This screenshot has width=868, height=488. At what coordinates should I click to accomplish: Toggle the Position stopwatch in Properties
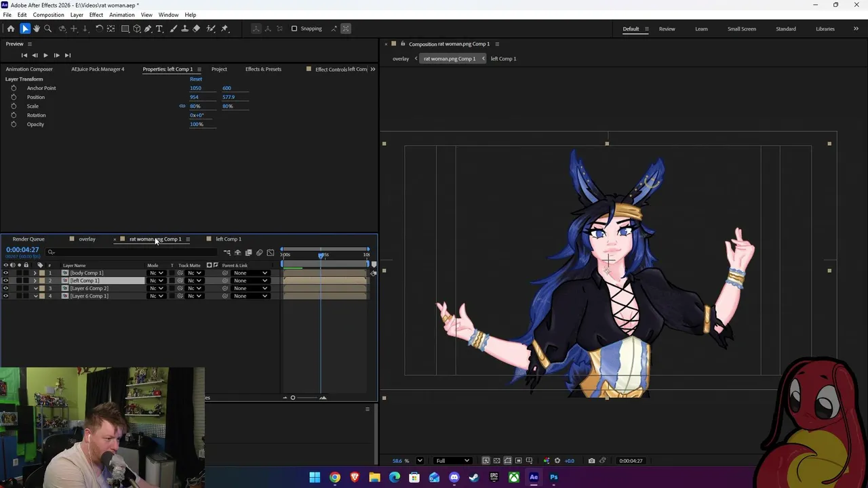coord(14,97)
